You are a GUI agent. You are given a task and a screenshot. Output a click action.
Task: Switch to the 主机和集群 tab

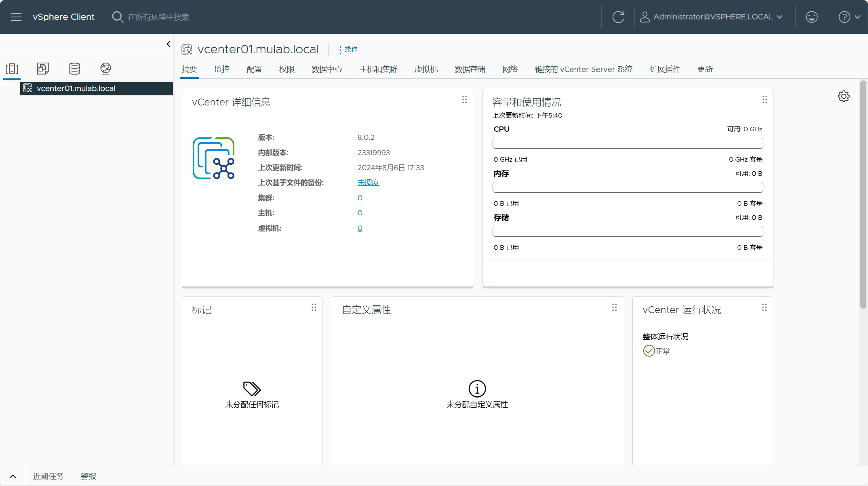[379, 69]
